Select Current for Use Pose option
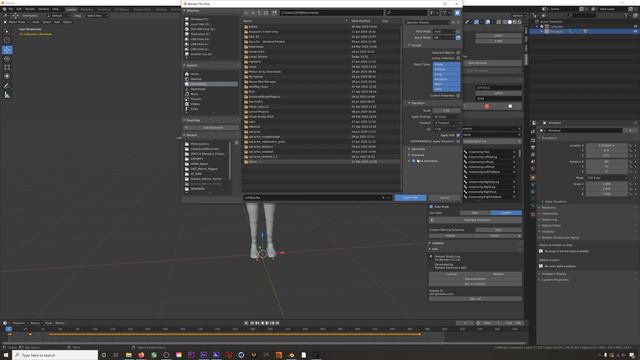 click(506, 213)
